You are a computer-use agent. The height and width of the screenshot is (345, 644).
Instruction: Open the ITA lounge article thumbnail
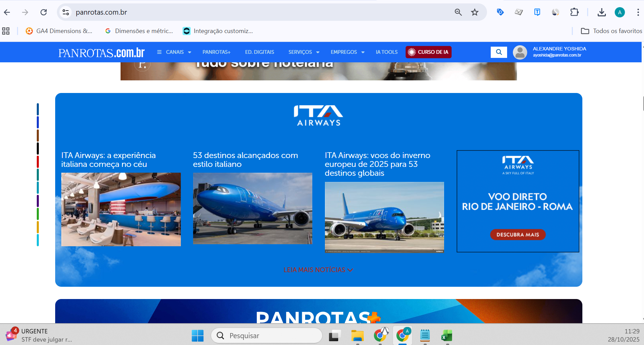121,209
